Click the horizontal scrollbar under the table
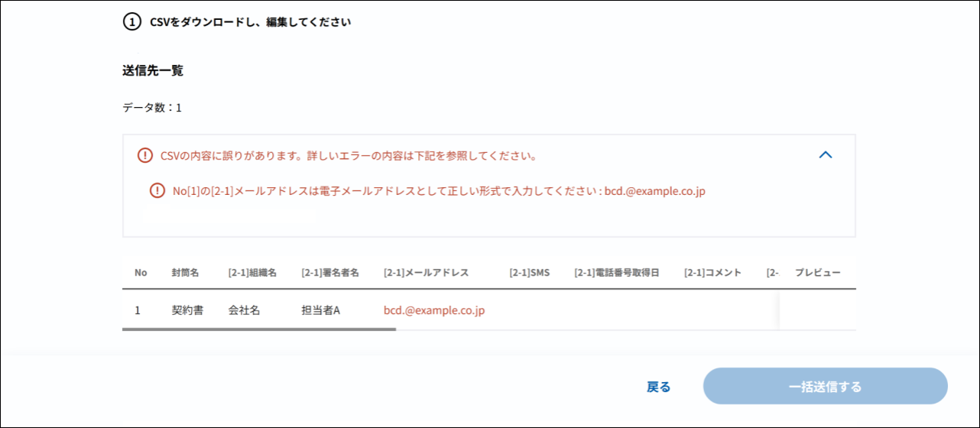This screenshot has width=980, height=428. [x=259, y=329]
